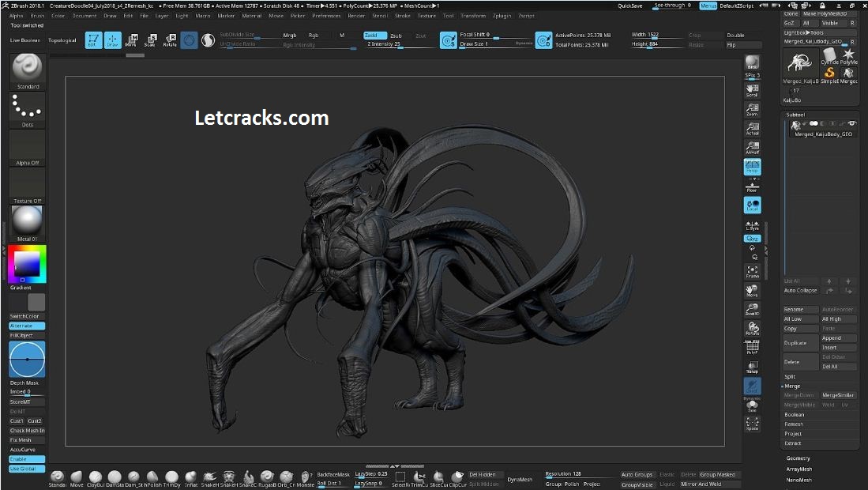
Task: Click the Scroll canvas icon
Action: tap(752, 89)
